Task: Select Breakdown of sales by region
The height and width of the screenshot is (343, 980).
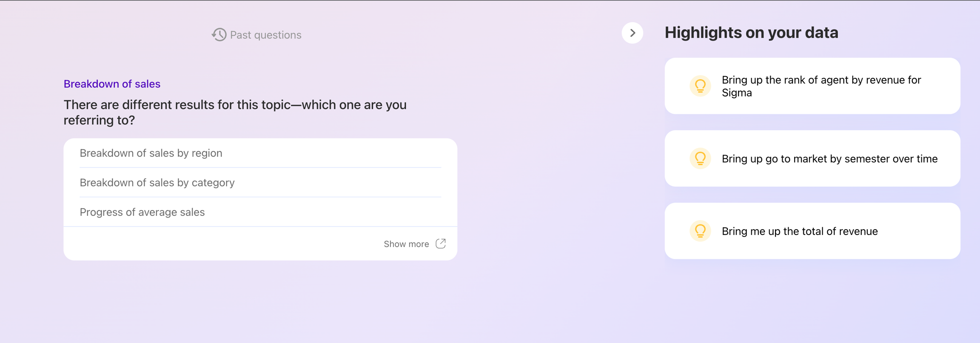Action: pyautogui.click(x=151, y=153)
